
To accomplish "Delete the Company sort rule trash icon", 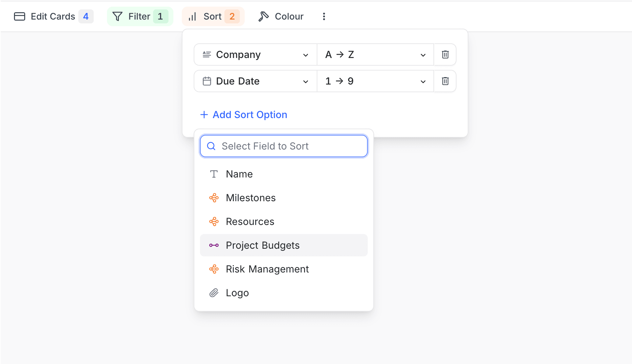I will [445, 54].
